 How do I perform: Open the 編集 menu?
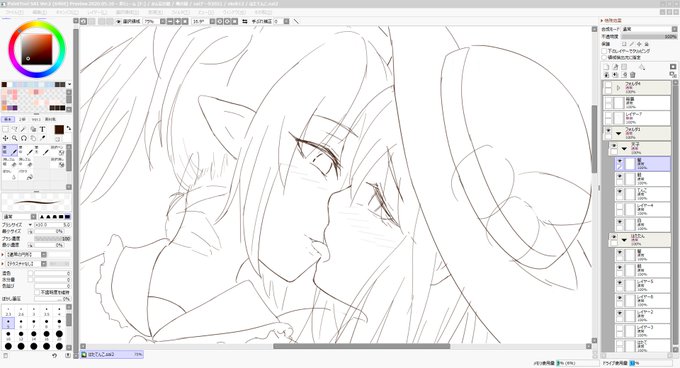coord(40,12)
